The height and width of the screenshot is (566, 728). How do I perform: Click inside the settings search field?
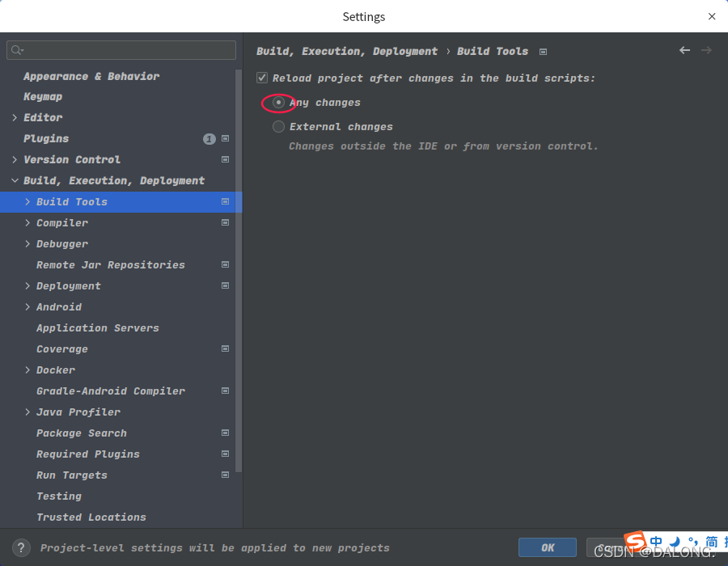tap(121, 50)
